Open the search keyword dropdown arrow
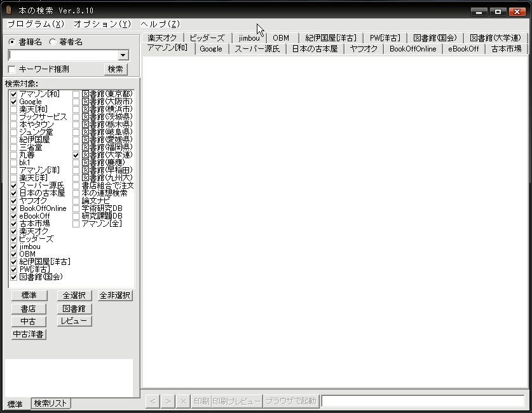Image resolution: width=532 pixels, height=413 pixels. [x=123, y=55]
